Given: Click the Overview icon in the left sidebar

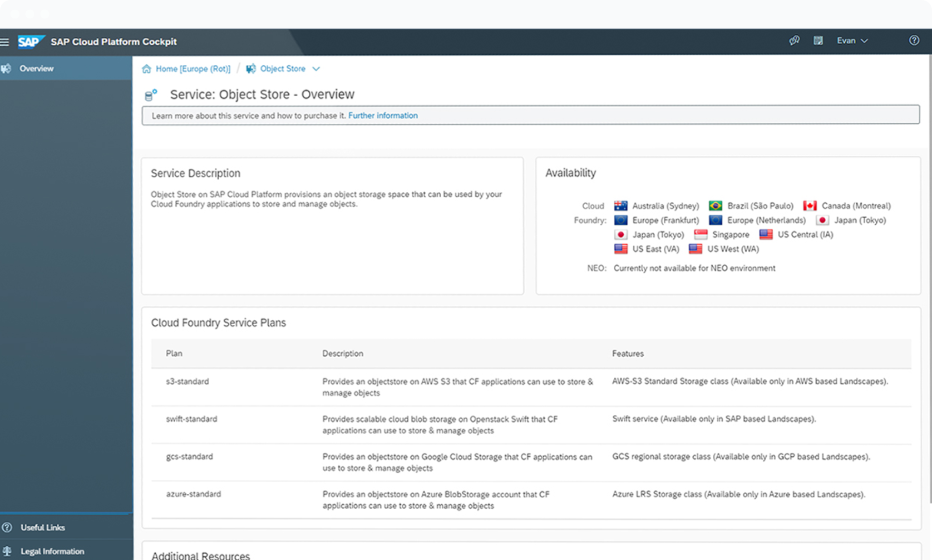Looking at the screenshot, I should [7, 68].
